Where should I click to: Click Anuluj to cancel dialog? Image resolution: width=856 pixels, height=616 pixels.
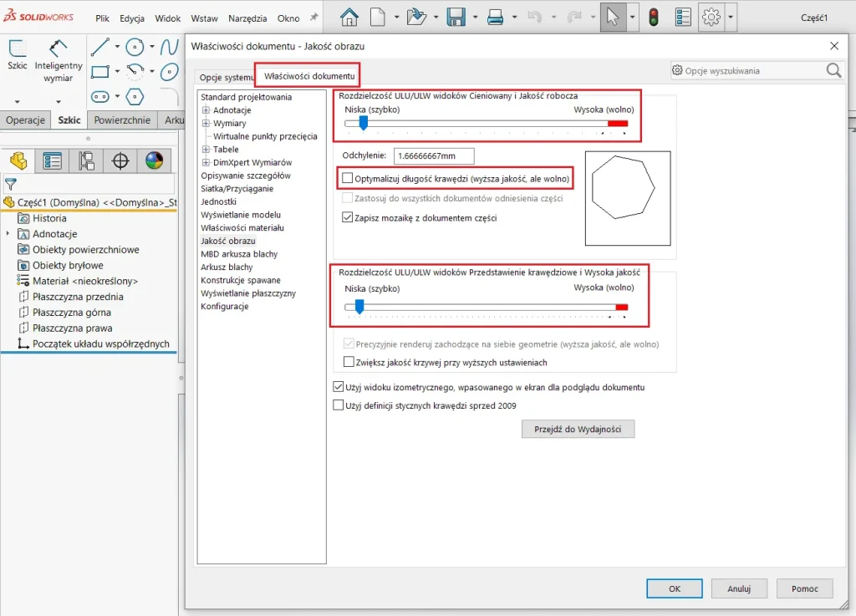point(739,588)
